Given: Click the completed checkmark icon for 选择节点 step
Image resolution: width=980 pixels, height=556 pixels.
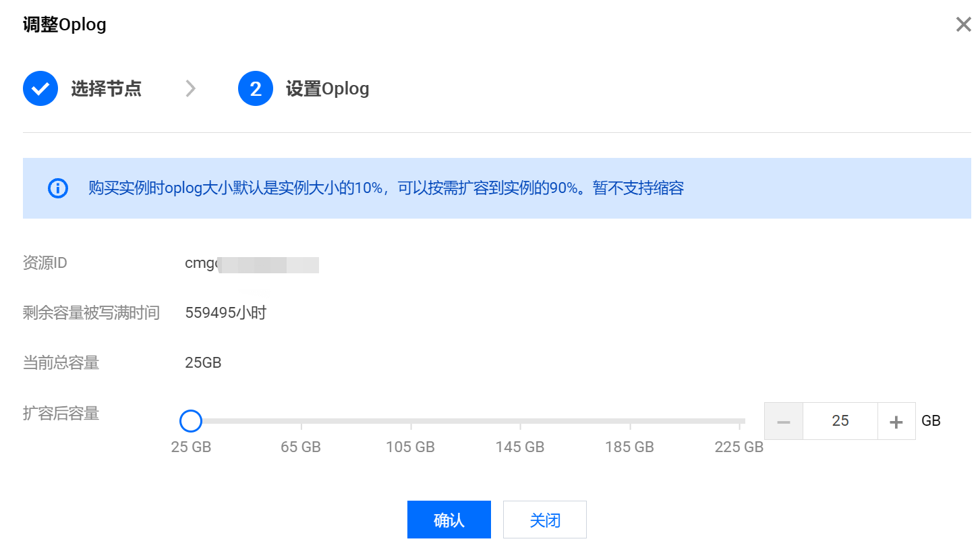Looking at the screenshot, I should tap(40, 88).
